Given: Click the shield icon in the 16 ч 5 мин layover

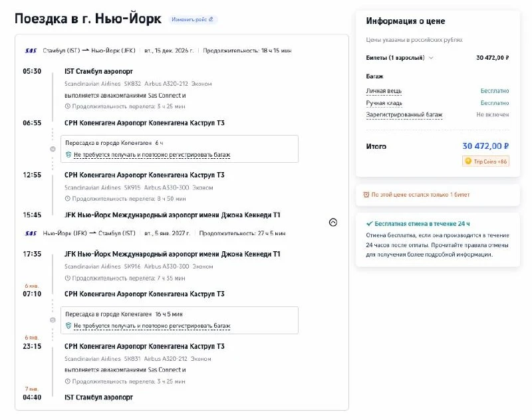Looking at the screenshot, I should pyautogui.click(x=68, y=326).
